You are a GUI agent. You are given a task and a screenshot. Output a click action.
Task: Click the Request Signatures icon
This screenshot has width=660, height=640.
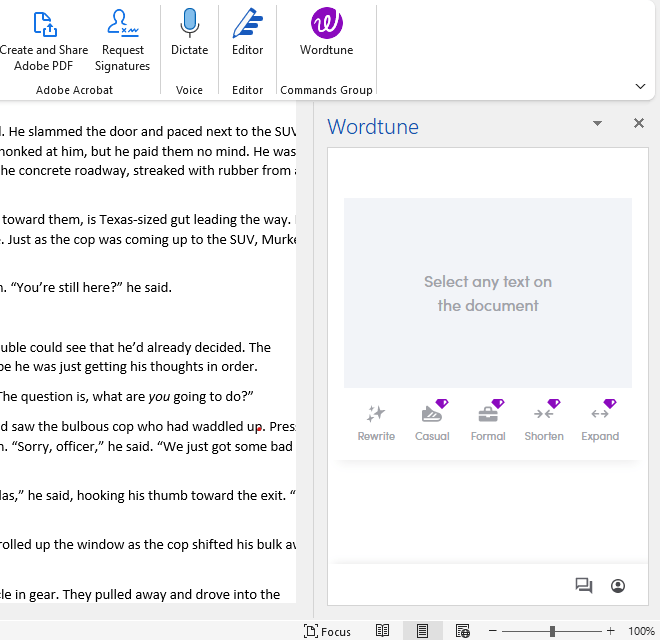click(x=122, y=41)
